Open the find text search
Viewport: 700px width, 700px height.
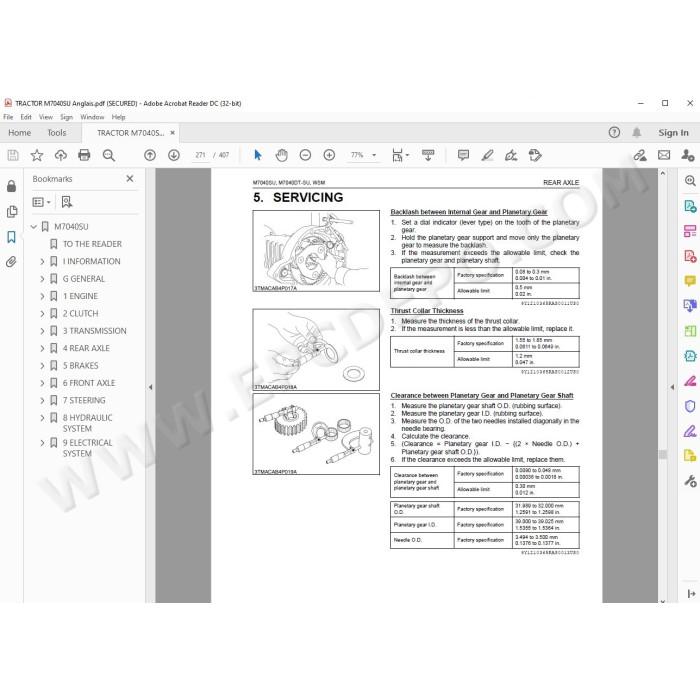click(108, 155)
